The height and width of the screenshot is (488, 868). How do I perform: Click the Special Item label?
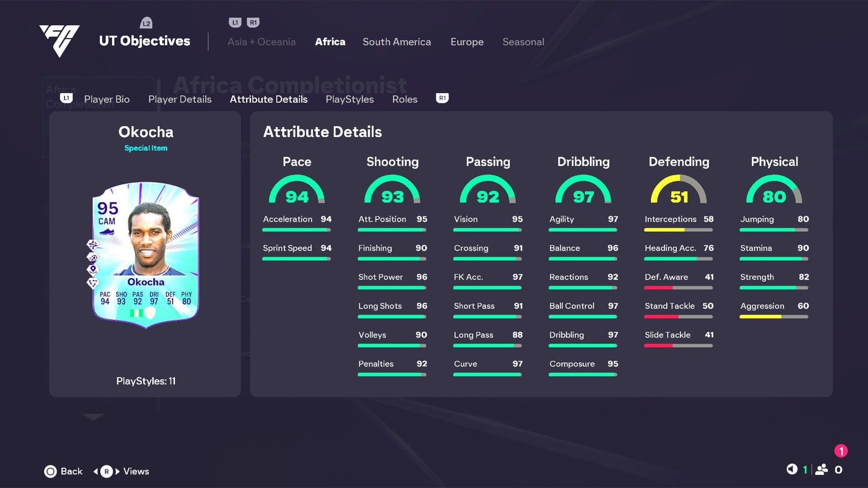pyautogui.click(x=146, y=148)
